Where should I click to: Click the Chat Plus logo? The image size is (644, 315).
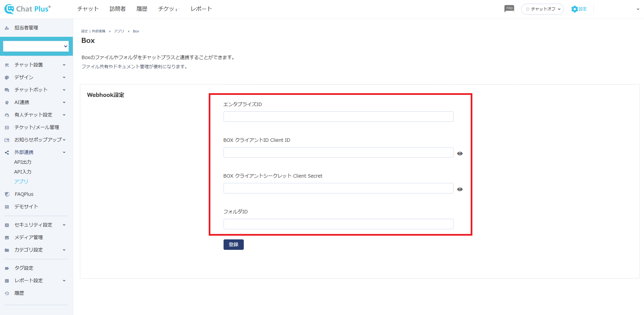[28, 9]
